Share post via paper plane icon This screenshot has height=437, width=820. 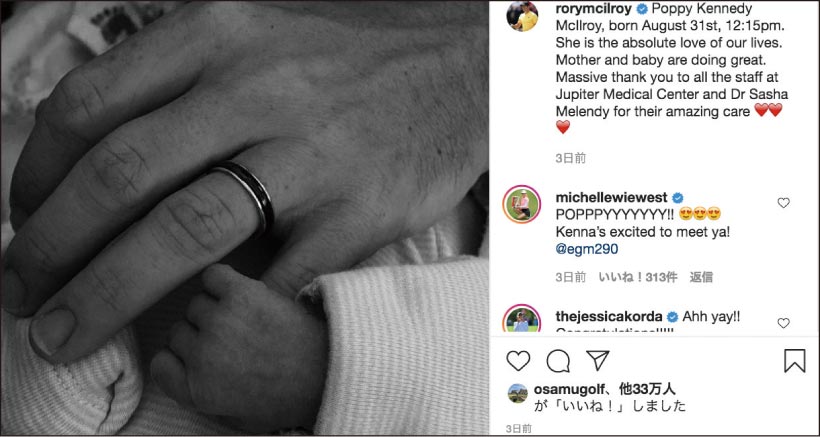pyautogui.click(x=597, y=361)
